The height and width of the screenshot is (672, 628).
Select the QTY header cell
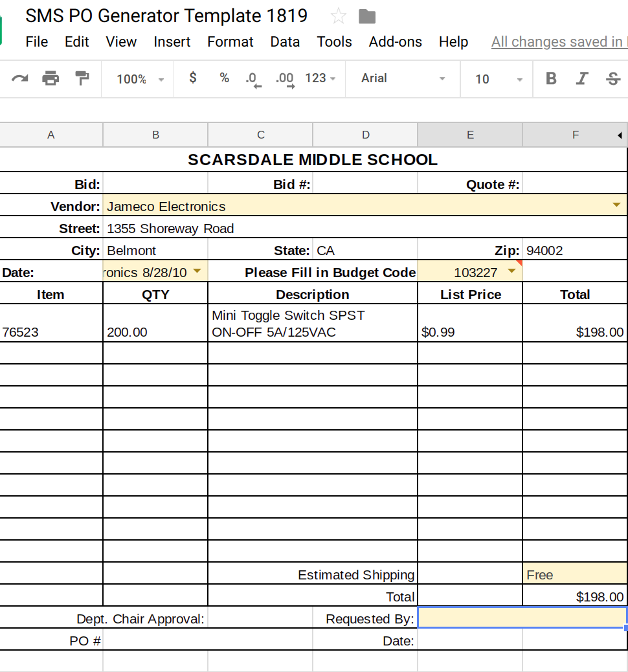(x=155, y=293)
